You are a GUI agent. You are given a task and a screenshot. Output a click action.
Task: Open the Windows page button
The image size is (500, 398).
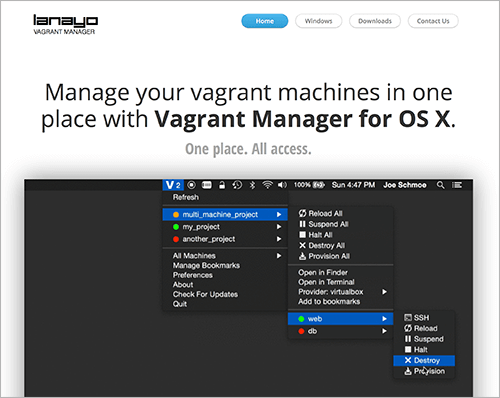coord(318,21)
